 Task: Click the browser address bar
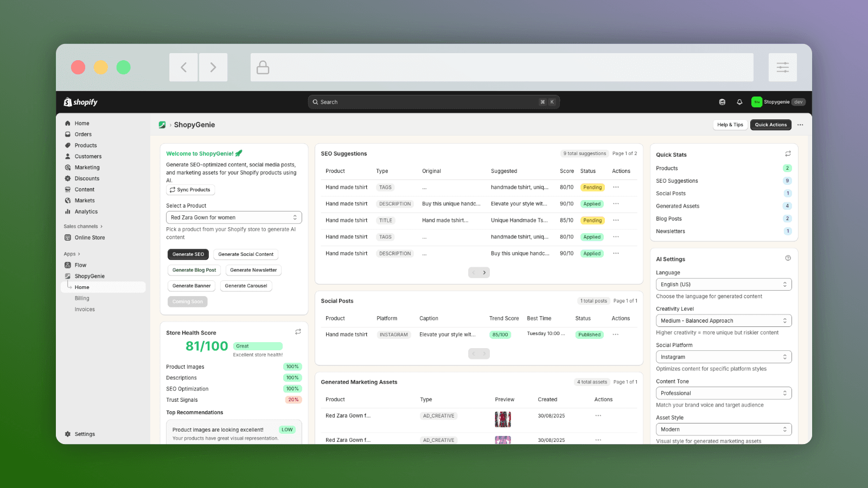[502, 67]
